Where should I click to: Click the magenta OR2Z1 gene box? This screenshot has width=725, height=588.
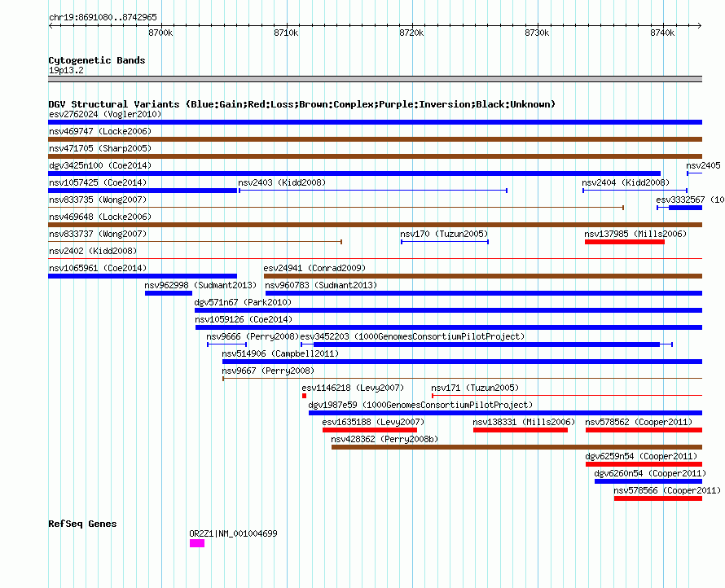pos(197,543)
